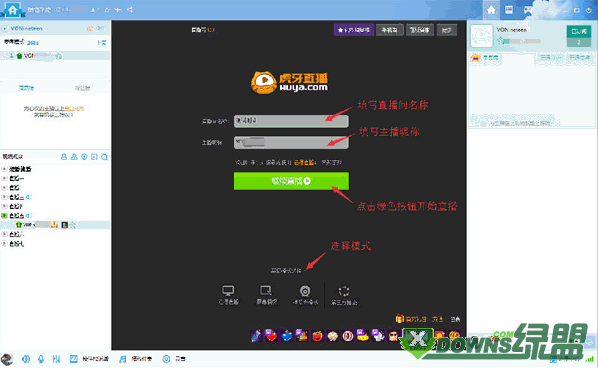Click the live room name input field
Viewport: 598px width, 368px height.
click(291, 121)
